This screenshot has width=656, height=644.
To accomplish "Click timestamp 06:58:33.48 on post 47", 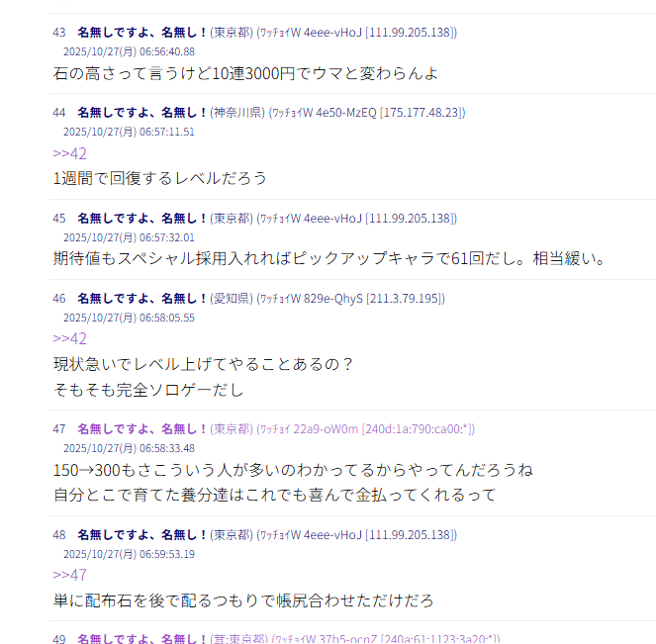I will 167,448.
